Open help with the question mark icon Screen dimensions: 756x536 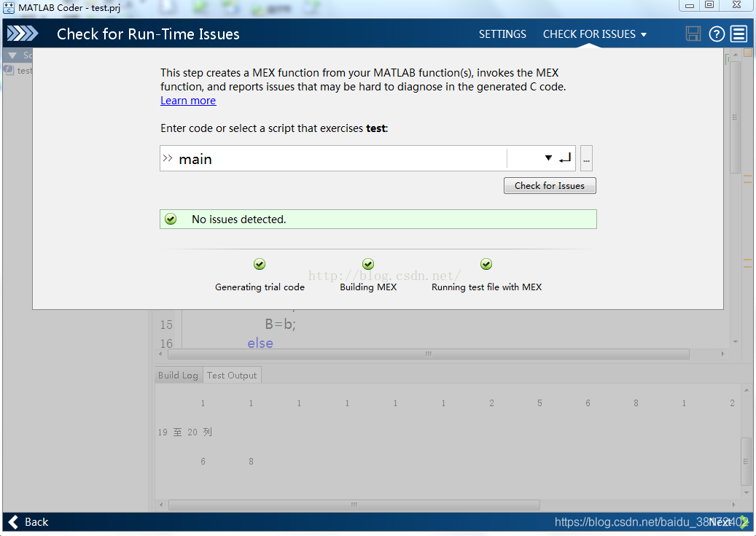click(x=717, y=34)
